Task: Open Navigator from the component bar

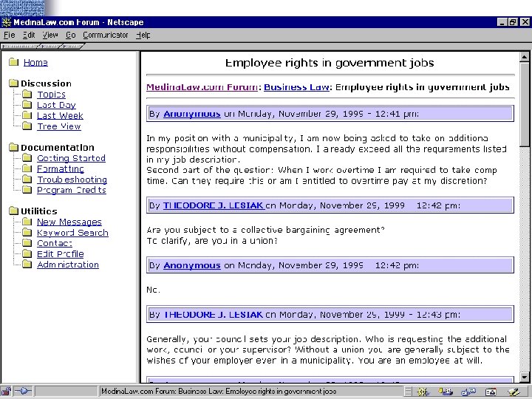Action: (x=423, y=392)
